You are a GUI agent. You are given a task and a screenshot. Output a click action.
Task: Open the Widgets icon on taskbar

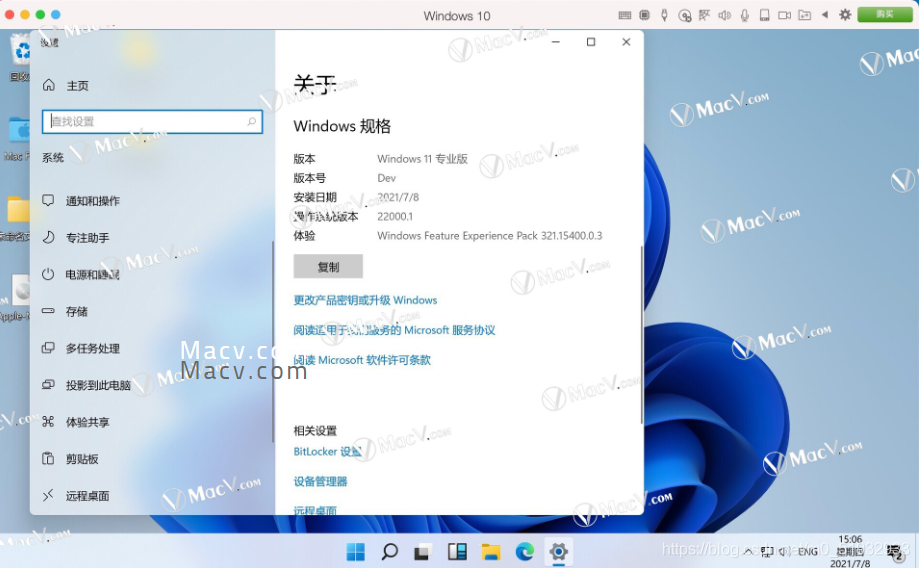(x=457, y=552)
